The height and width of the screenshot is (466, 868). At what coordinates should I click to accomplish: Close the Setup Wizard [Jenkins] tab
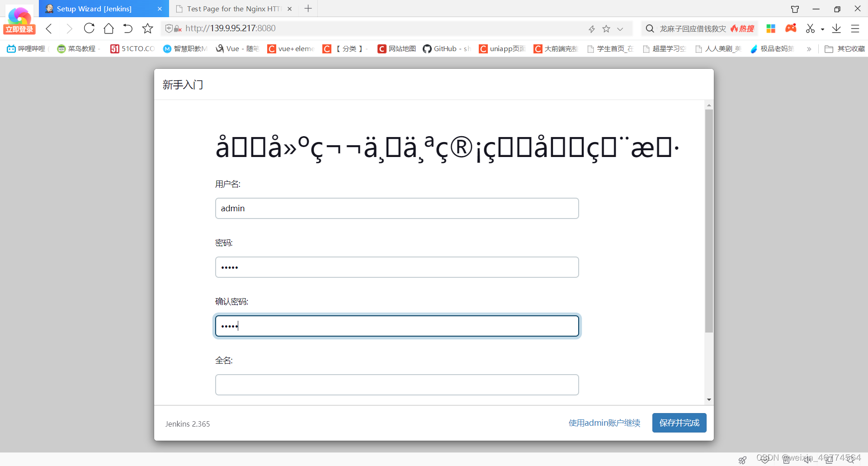pyautogui.click(x=160, y=9)
